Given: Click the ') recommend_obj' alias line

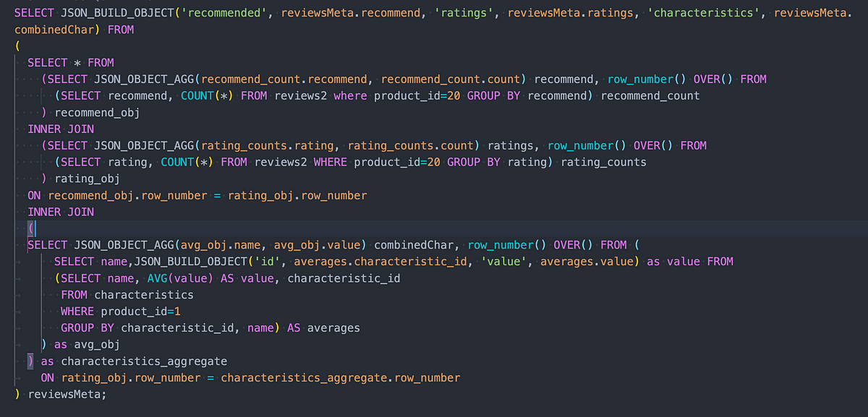Looking at the screenshot, I should pyautogui.click(x=90, y=113).
